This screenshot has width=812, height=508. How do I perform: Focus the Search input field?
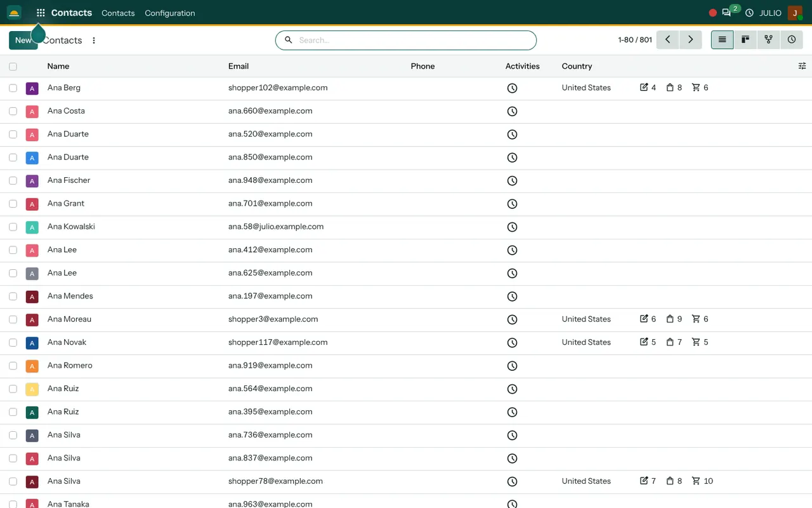click(406, 40)
